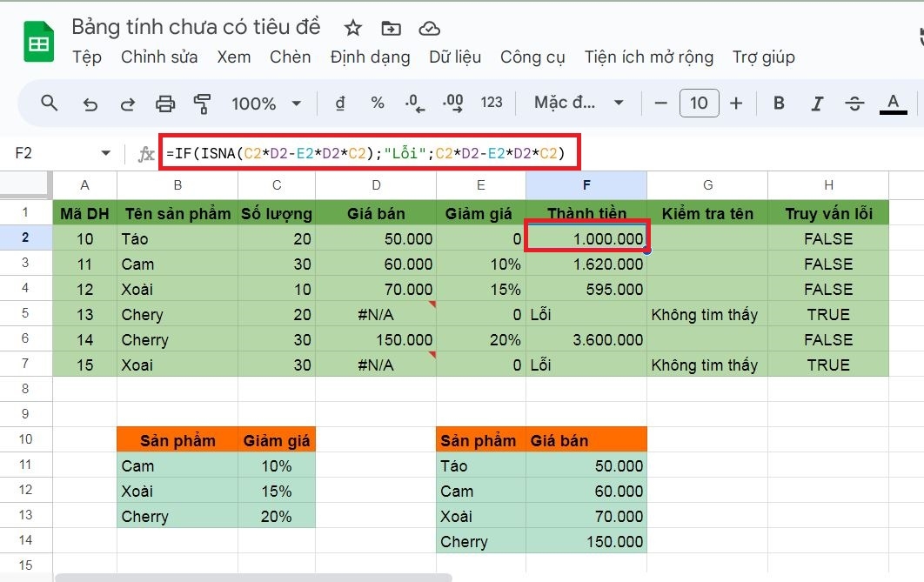Open the text color picker

pyautogui.click(x=893, y=104)
